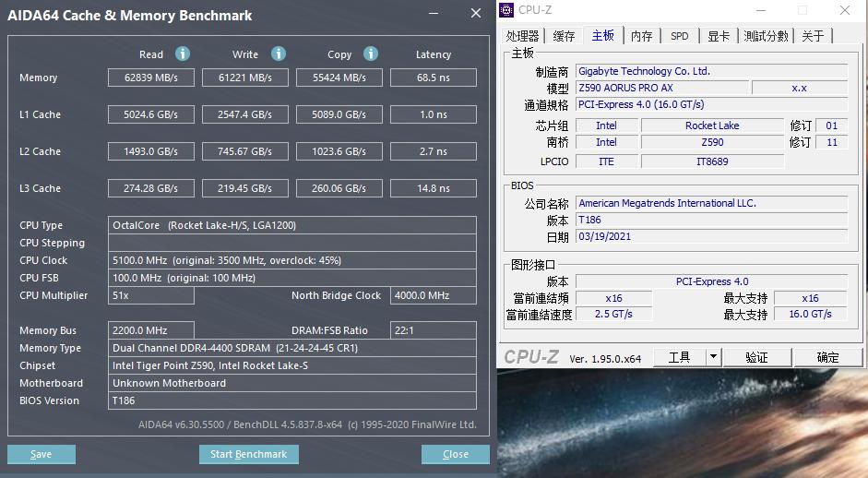
Task: Click the CPU Clock field 5100.0 MHz
Action: tap(292, 260)
